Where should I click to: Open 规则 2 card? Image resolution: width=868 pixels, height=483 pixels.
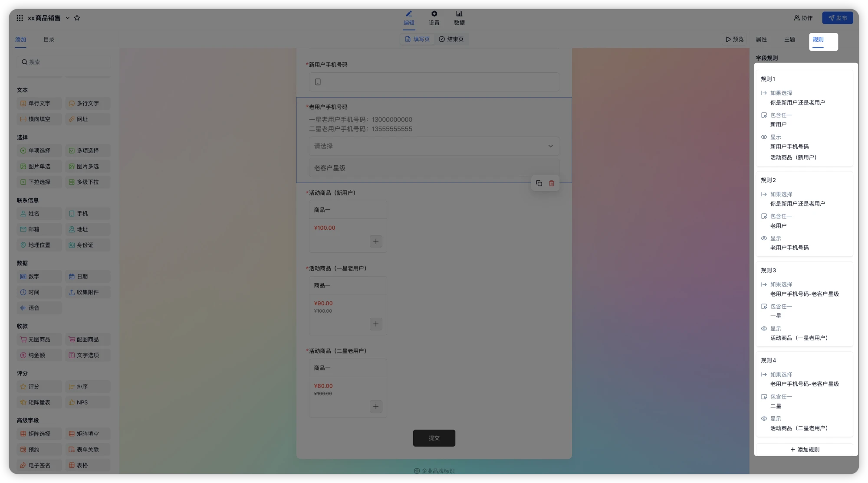click(805, 214)
